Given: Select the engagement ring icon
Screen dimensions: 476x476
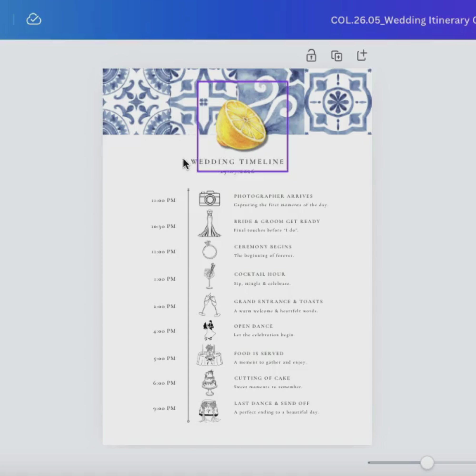Looking at the screenshot, I should [x=209, y=250].
